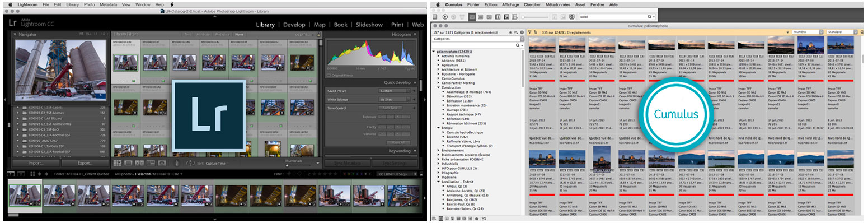
Task: Open White Balance dropdown showing As Shot
Action: coord(394,100)
